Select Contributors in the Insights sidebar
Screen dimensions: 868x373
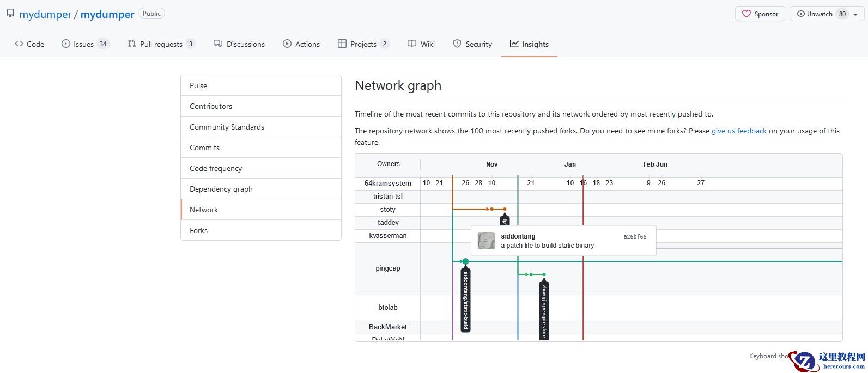[x=261, y=106]
